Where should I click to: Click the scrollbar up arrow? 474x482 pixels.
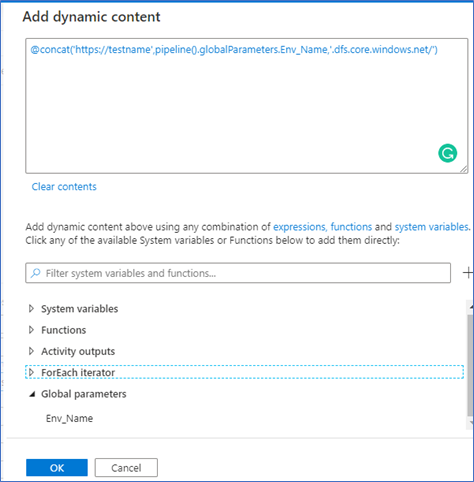(471, 306)
